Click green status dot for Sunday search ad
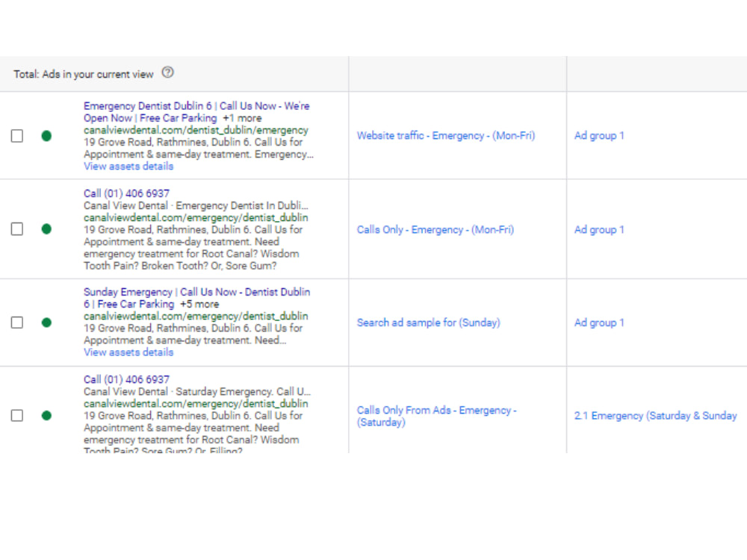This screenshot has height=560, width=747. (x=46, y=323)
